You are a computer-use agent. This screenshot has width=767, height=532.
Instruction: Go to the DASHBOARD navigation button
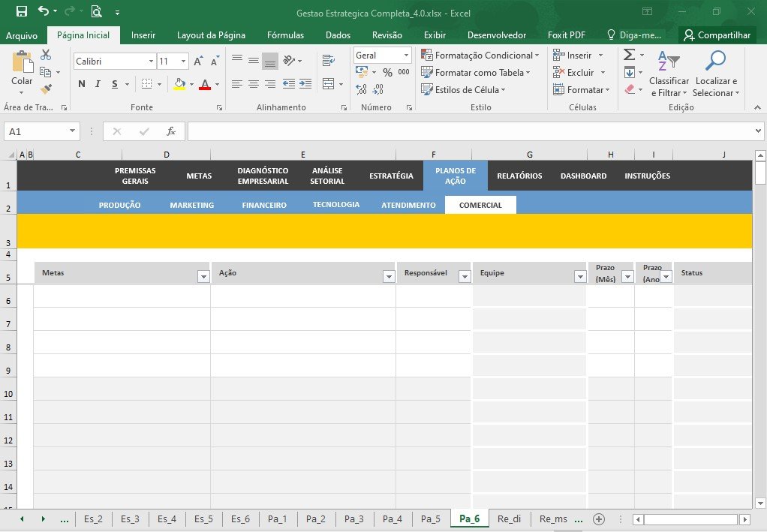(583, 176)
